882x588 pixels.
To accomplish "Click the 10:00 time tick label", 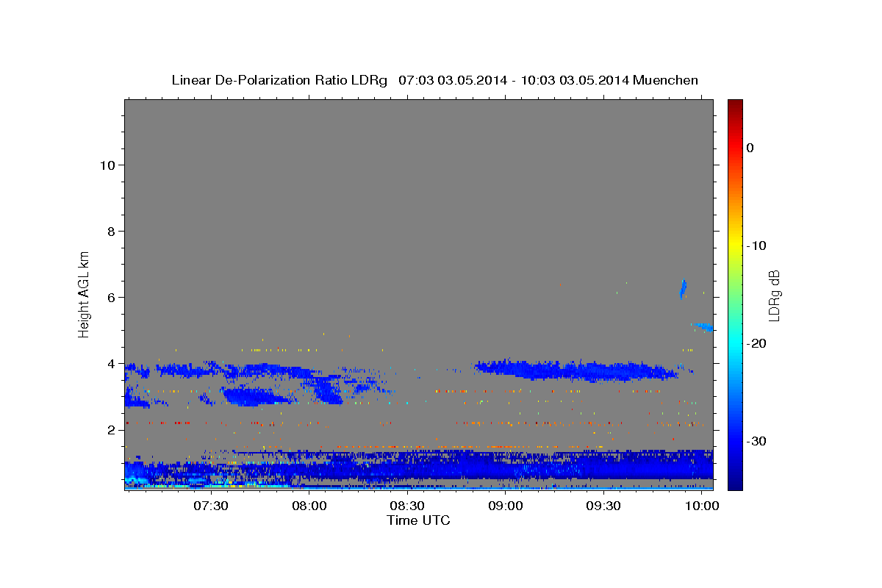I will (x=703, y=506).
